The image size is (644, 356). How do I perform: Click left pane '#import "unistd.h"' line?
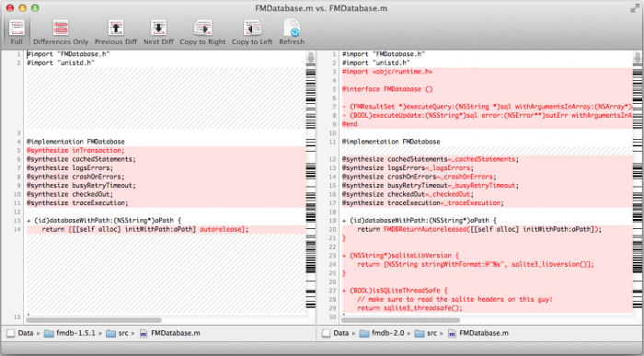(x=166, y=63)
